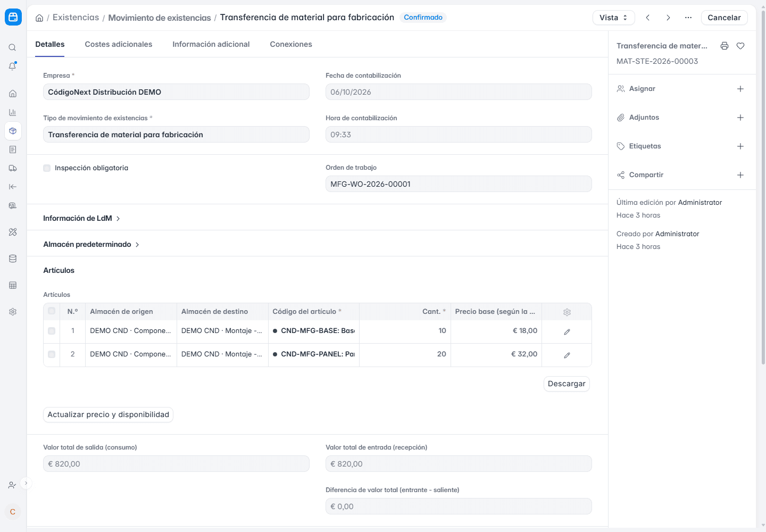Open the stock box icon in sidebar
This screenshot has height=532, width=766.
(13, 131)
